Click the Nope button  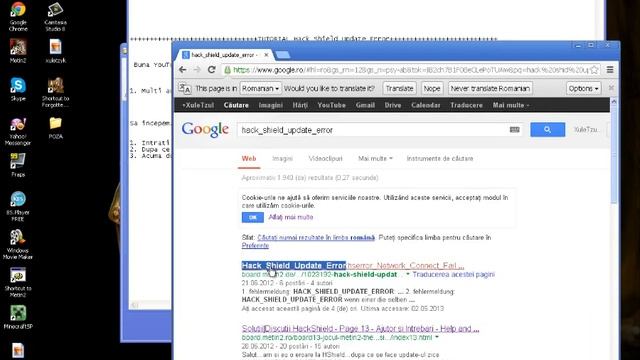(x=432, y=88)
